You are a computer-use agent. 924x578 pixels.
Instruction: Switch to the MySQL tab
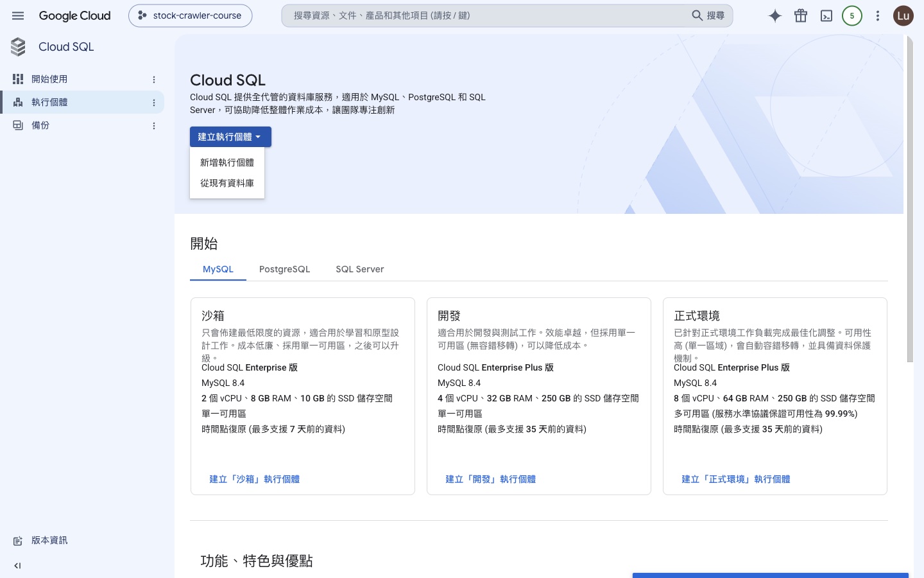(x=218, y=269)
